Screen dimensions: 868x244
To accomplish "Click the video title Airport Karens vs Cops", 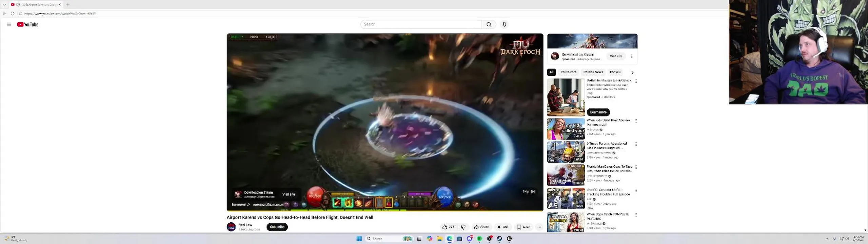I will coord(300,217).
